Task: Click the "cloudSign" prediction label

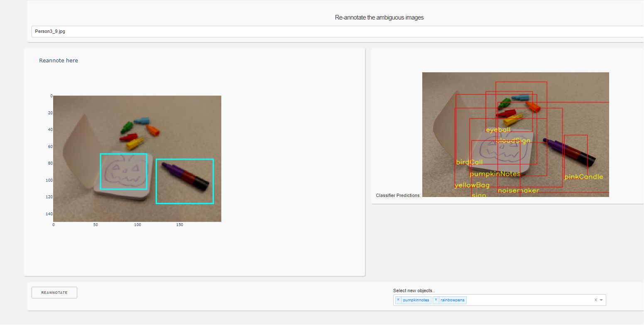Action: [513, 140]
